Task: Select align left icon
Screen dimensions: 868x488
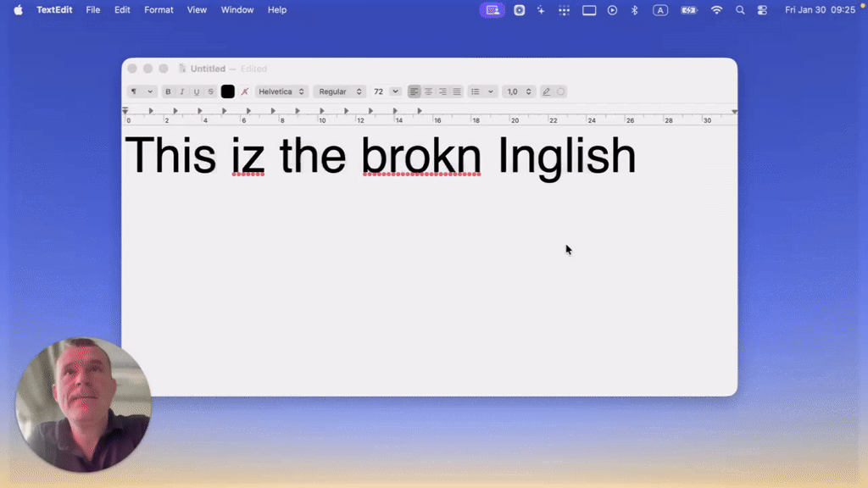Action: [414, 91]
